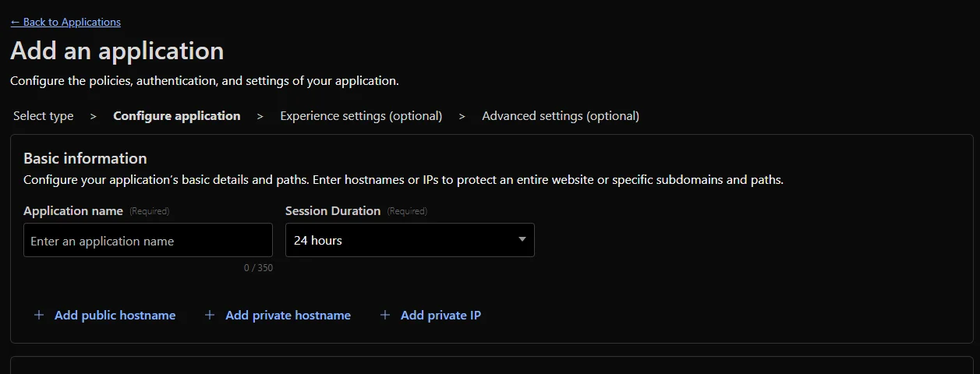Screen dimensions: 980x374
Task: Go to the Select type step
Action: coord(44,116)
